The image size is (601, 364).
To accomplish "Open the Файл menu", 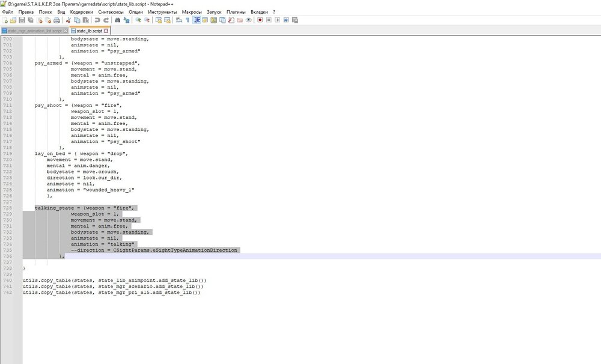I will (x=8, y=12).
